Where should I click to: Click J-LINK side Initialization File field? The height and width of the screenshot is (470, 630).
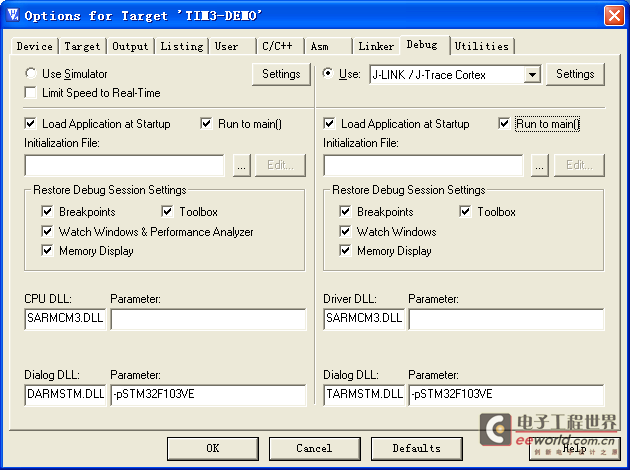423,165
